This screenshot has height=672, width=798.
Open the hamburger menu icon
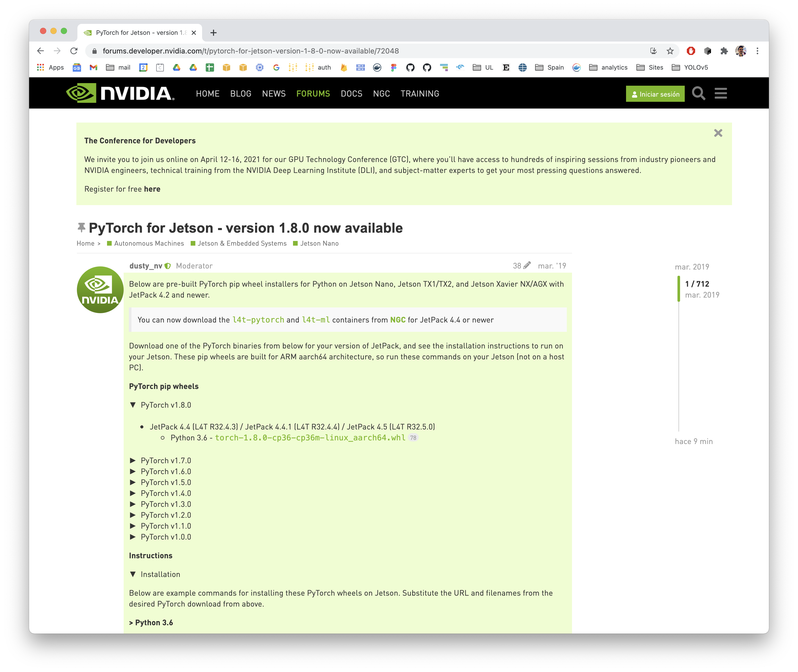721,93
